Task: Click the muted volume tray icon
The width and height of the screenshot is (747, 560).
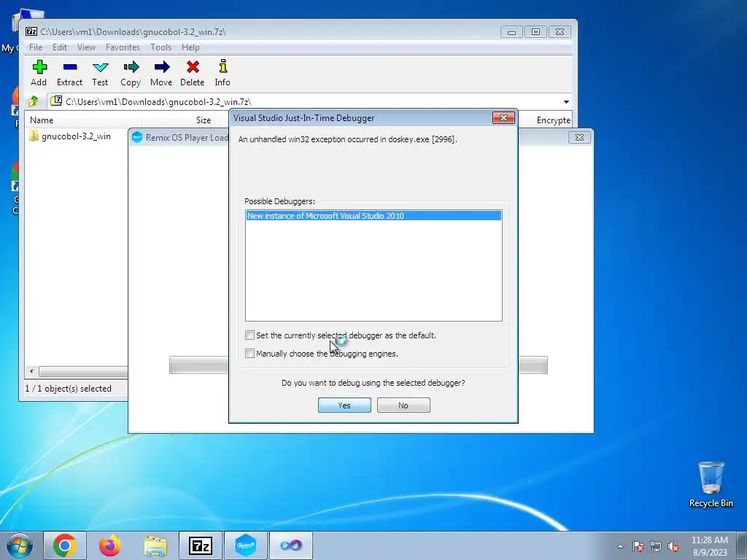Action: [673, 546]
